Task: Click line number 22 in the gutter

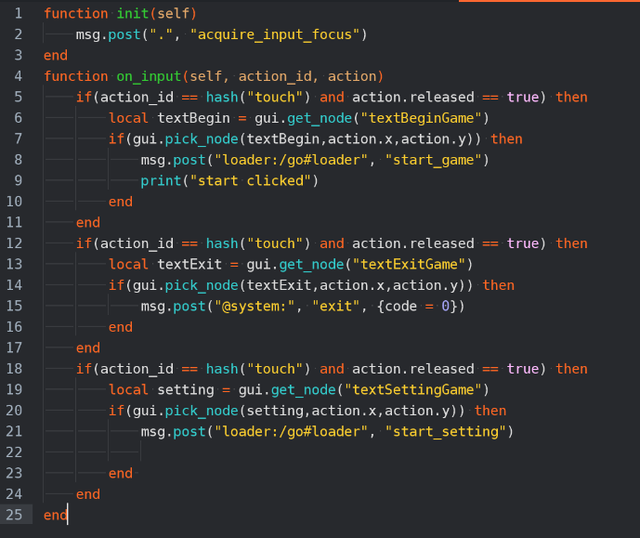Action: pos(14,452)
